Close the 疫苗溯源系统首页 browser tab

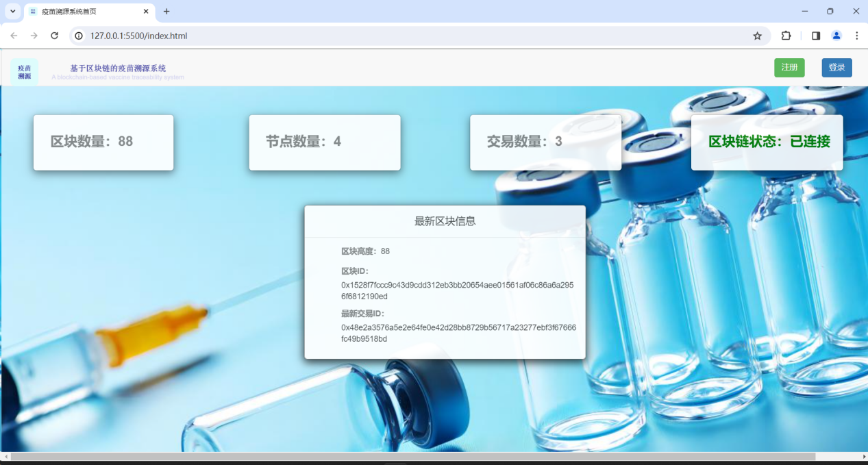tap(146, 12)
